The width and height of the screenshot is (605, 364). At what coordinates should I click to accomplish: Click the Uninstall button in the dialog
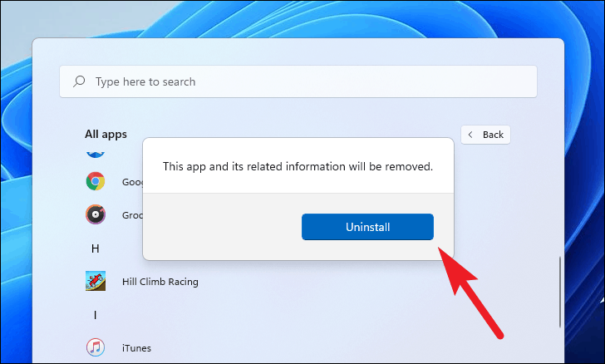pyautogui.click(x=367, y=227)
